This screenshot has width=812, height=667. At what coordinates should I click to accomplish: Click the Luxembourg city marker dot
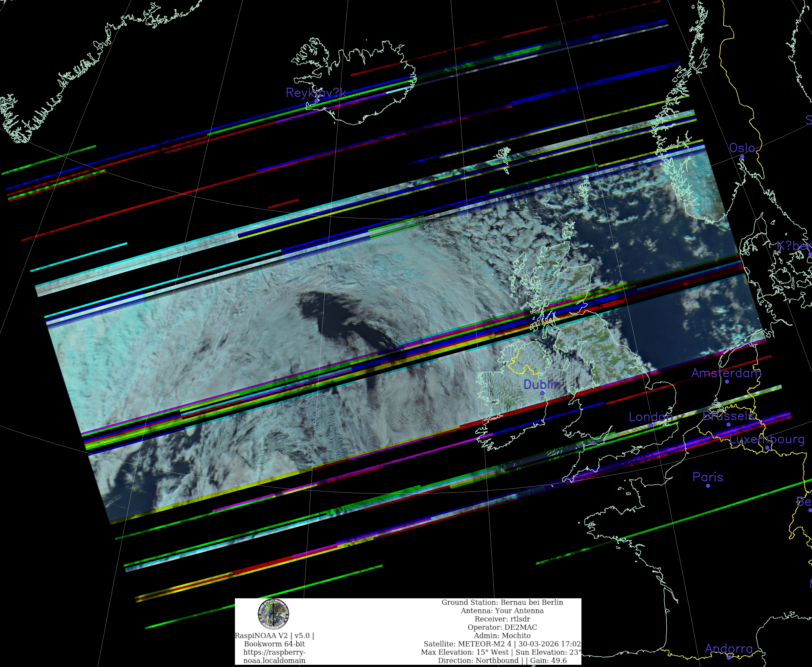coord(767,448)
